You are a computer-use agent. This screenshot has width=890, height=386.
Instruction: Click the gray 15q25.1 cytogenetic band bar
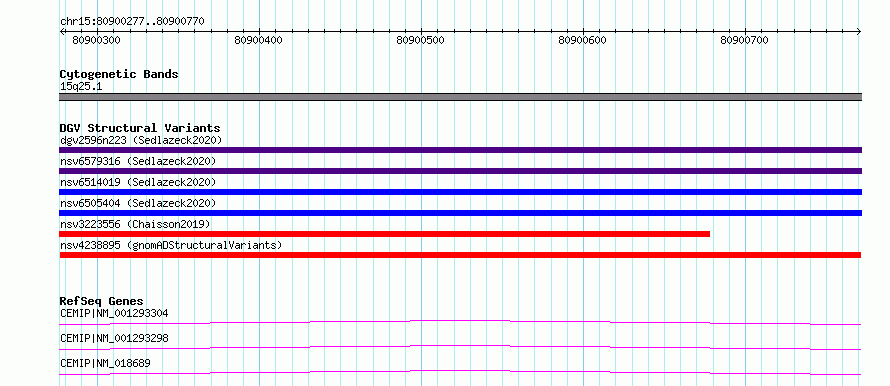pyautogui.click(x=460, y=97)
